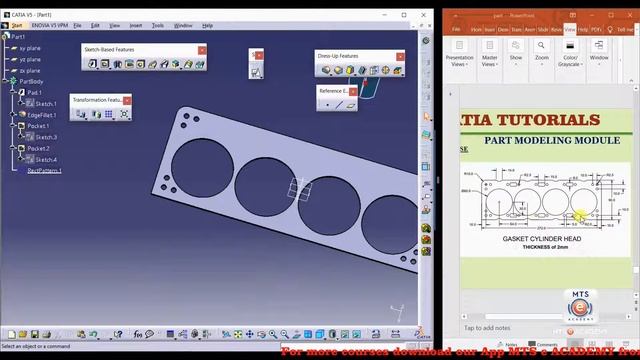Screen dimensions: 640x360
Task: Collapse the Pad.1 tree node
Action: tap(13, 92)
